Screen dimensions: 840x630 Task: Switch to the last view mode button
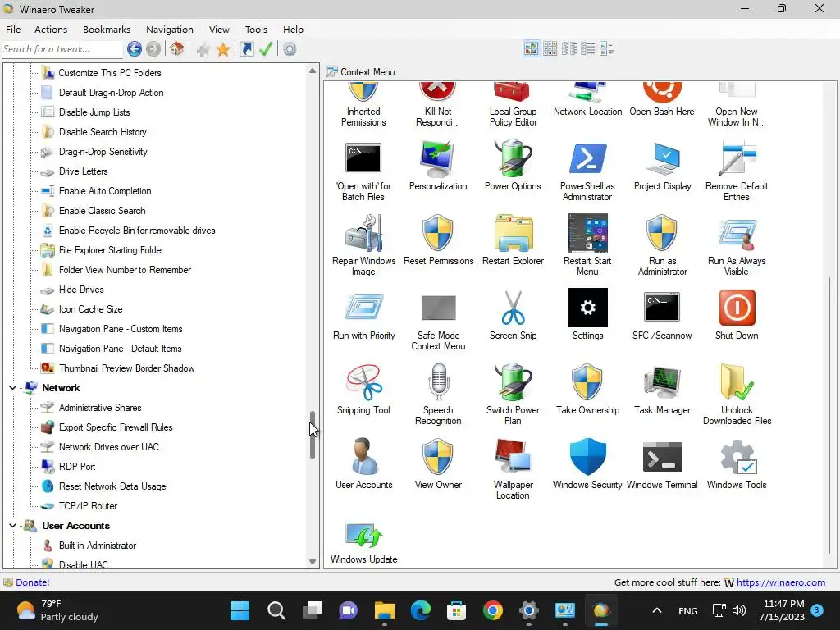pyautogui.click(x=607, y=48)
